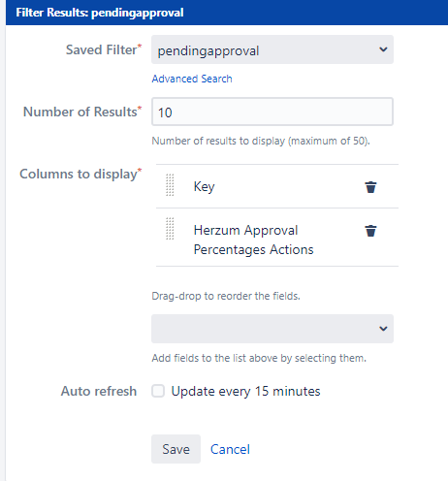Remove Herzum Approval Percentages Actions column via trash
This screenshot has height=481, width=448.
[x=370, y=231]
